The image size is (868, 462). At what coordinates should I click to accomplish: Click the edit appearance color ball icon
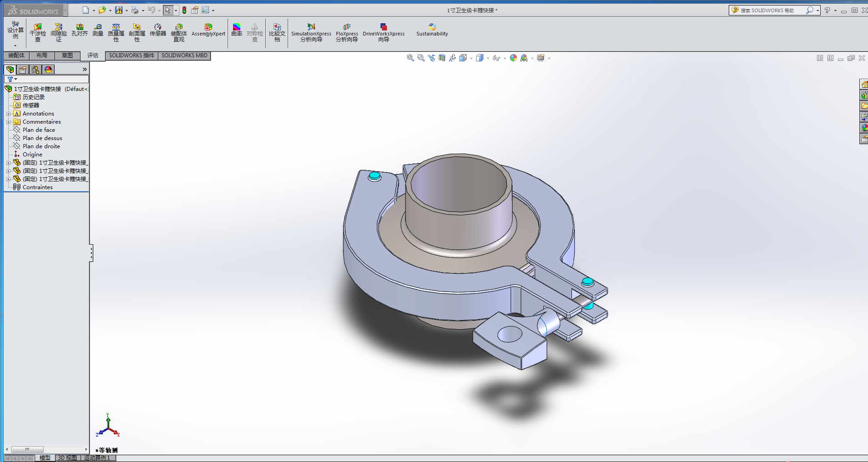513,58
